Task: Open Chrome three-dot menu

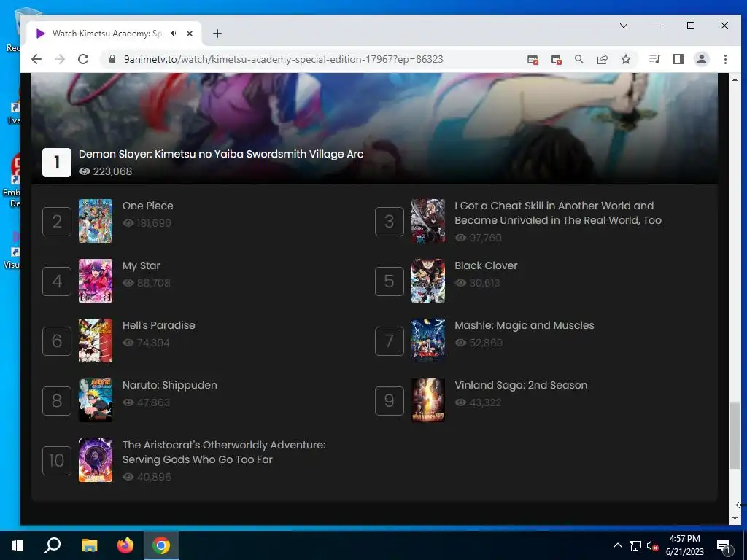Action: point(725,59)
